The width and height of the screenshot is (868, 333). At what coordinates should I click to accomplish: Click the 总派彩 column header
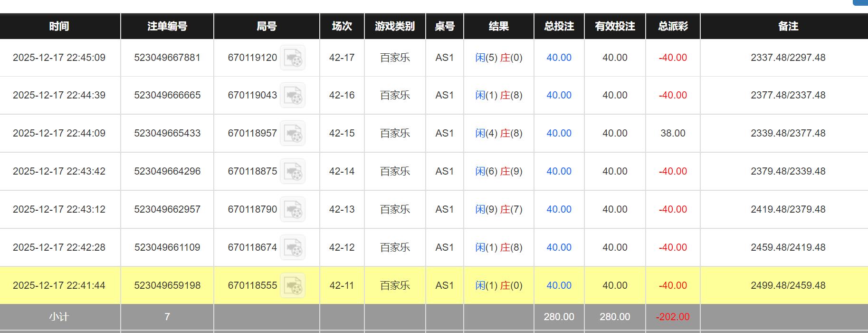pos(672,26)
